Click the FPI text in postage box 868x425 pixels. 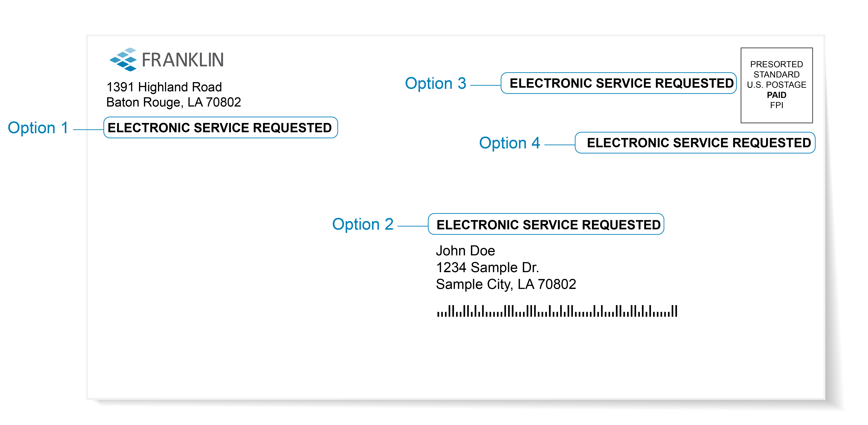pyautogui.click(x=776, y=105)
